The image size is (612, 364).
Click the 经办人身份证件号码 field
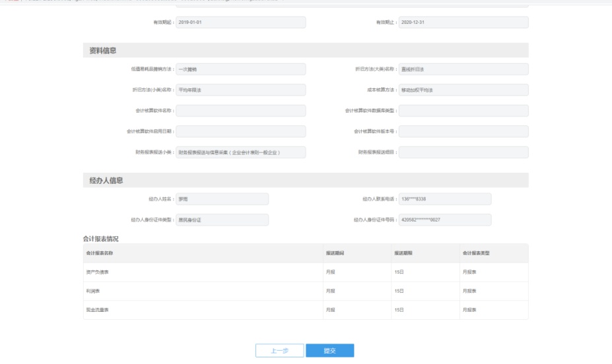(x=445, y=220)
